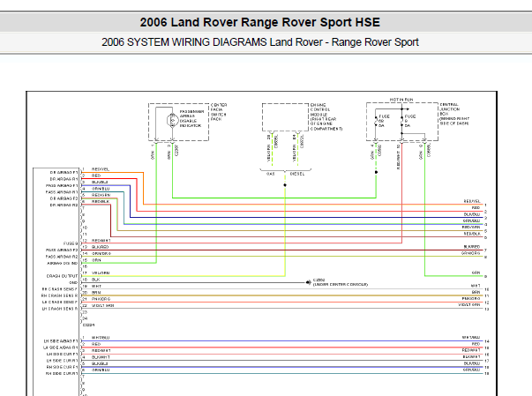Click the 'PASS AIRBAG F2' pin label
532x396 pixels.
(x=62, y=250)
